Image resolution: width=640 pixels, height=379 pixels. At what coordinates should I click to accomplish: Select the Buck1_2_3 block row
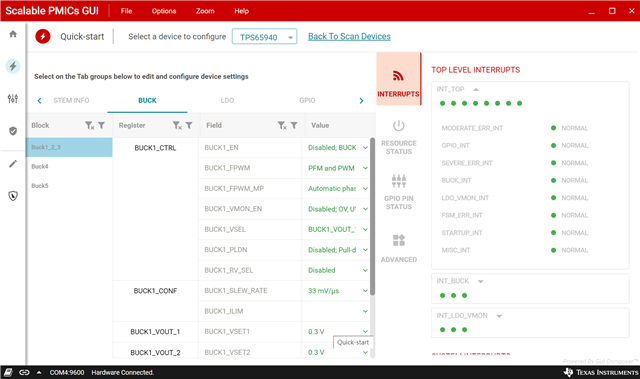tap(69, 147)
